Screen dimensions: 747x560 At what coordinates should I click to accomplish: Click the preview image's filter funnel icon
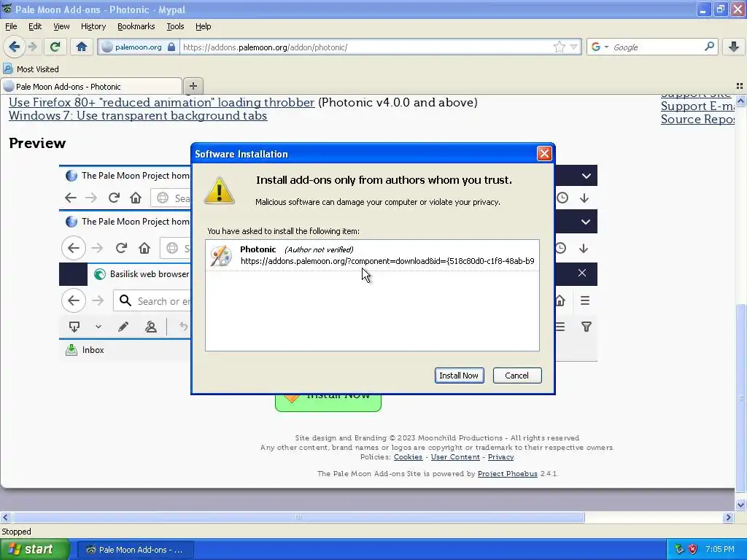coord(587,327)
